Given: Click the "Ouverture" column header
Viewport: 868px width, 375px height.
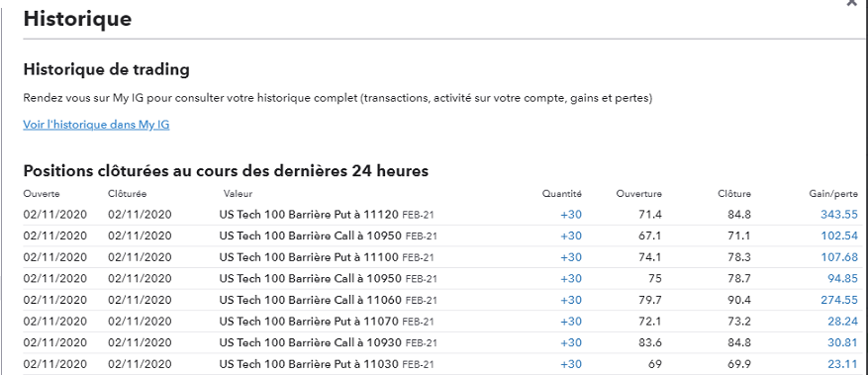Looking at the screenshot, I should click(x=638, y=194).
